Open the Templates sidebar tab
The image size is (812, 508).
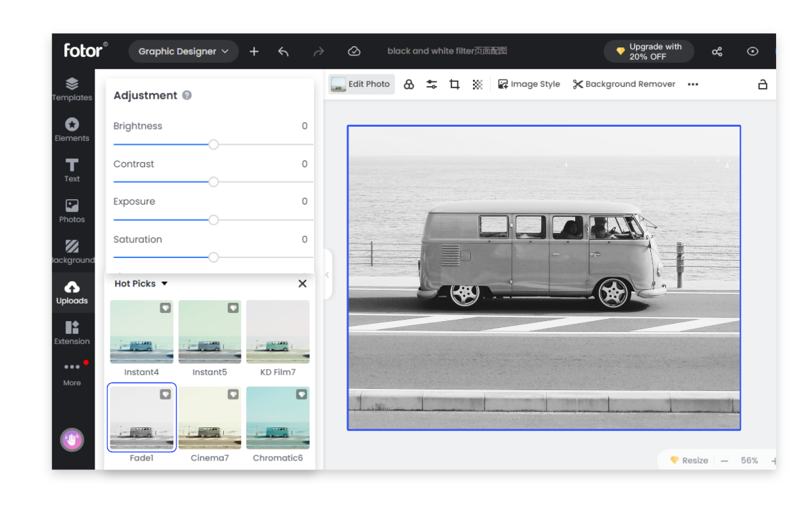(72, 89)
